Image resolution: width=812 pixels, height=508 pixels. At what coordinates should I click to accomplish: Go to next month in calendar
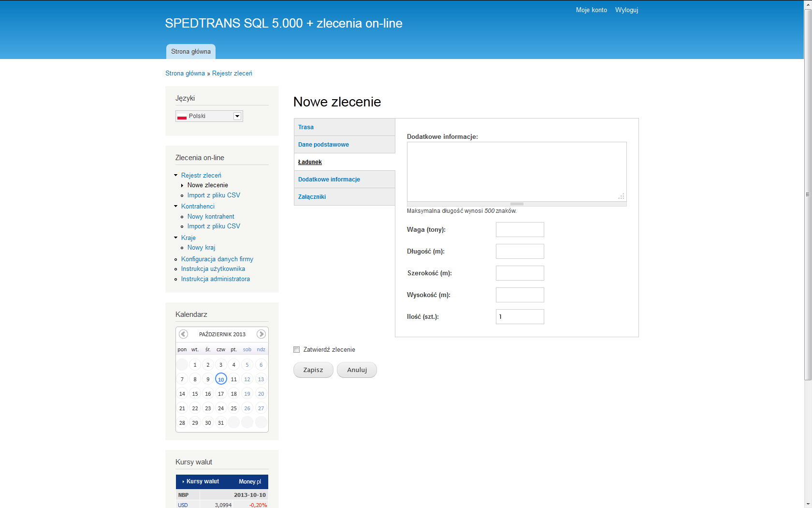pyautogui.click(x=261, y=334)
